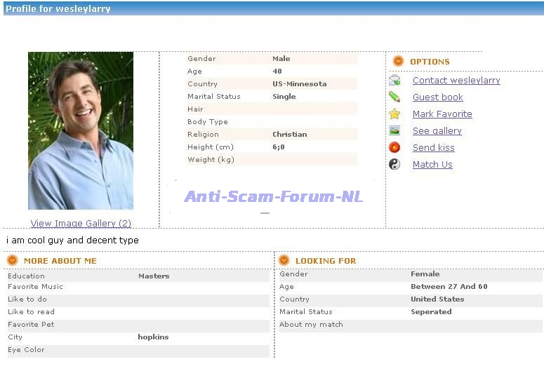Image resolution: width=544 pixels, height=392 pixels.
Task: Open the Contact wesleylarry link
Action: (x=456, y=81)
